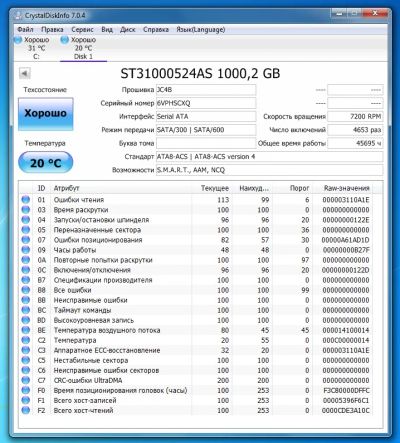The image size is (400, 443).
Task: Click status icon for BB Неисправимые ошибки
Action: (26, 300)
